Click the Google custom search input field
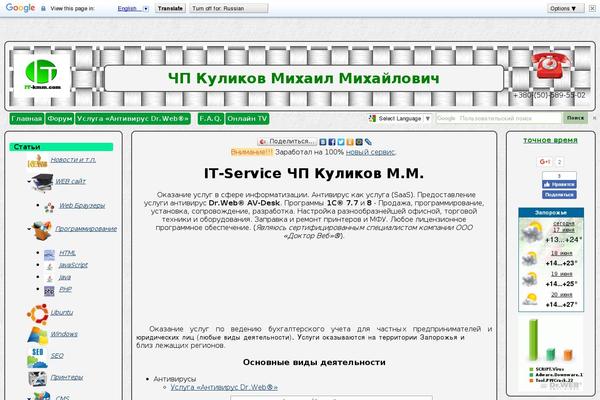This screenshot has height=400, width=600. coord(499,118)
